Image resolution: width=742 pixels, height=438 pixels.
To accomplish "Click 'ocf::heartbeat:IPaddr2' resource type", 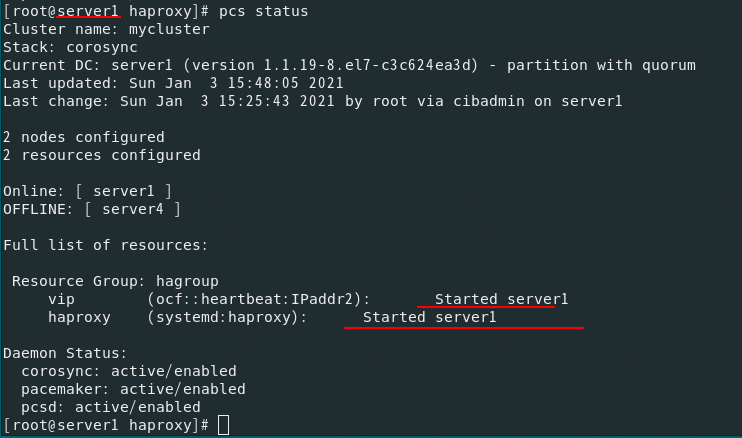I will [255, 299].
